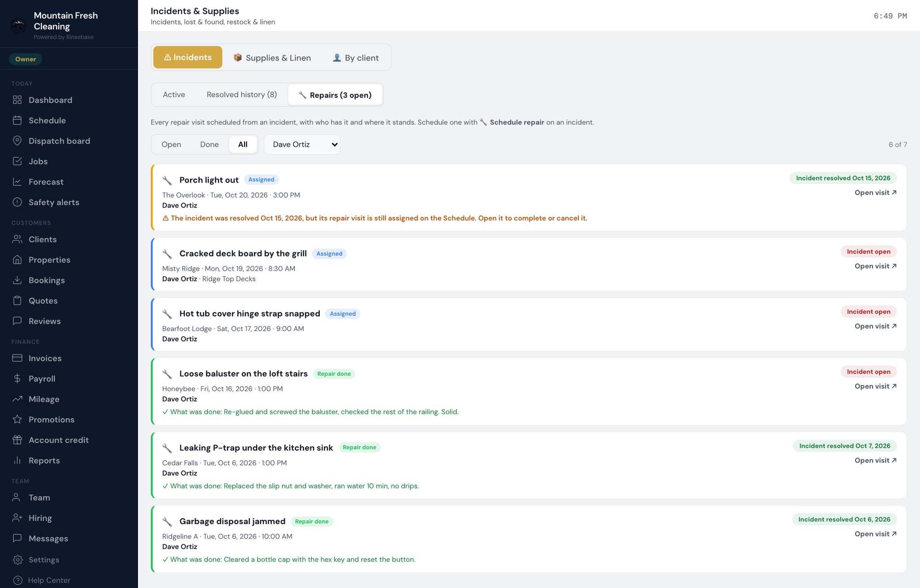Screen dimensions: 920x588
Task: Open the Account credit gift icon
Action: point(17,440)
